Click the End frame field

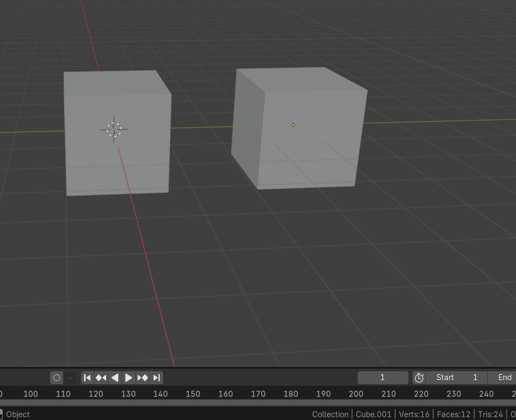503,377
